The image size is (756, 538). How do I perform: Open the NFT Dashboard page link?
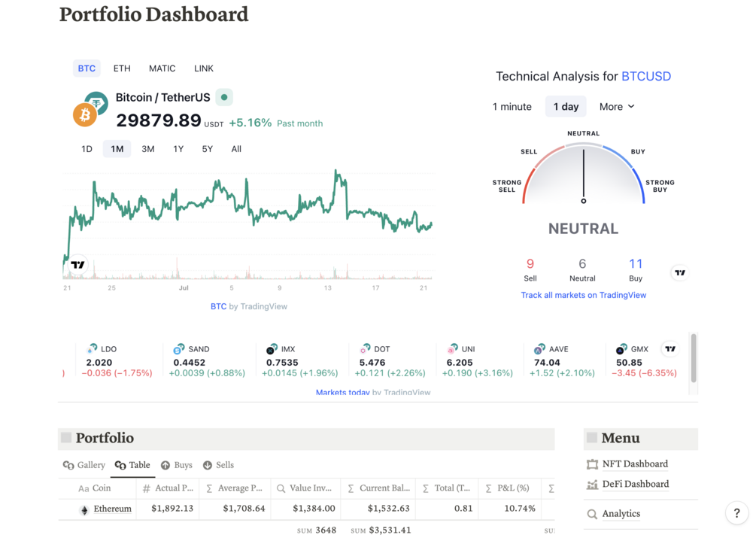(635, 464)
